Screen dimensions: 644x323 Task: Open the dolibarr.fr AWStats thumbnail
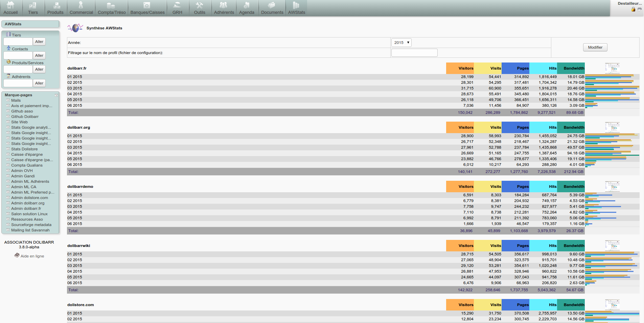(x=612, y=68)
